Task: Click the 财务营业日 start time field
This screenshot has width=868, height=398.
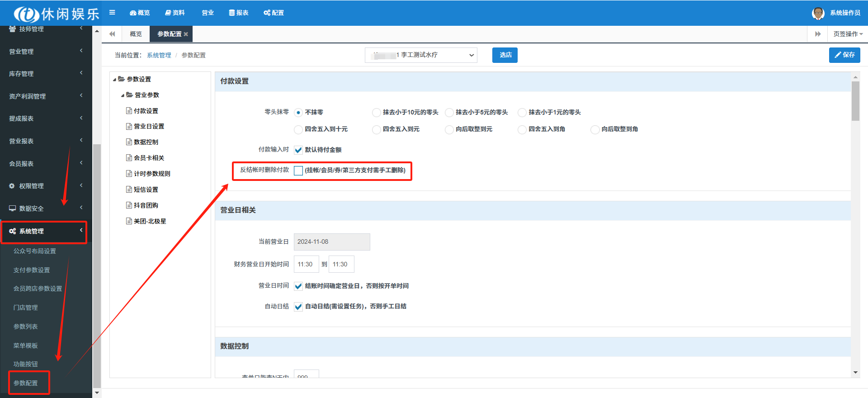Action: click(x=306, y=265)
